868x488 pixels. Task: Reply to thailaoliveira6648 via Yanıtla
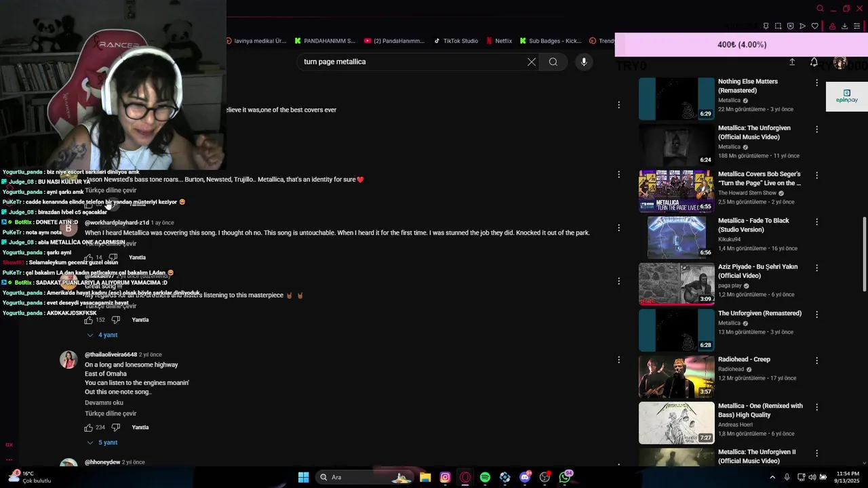pyautogui.click(x=140, y=428)
